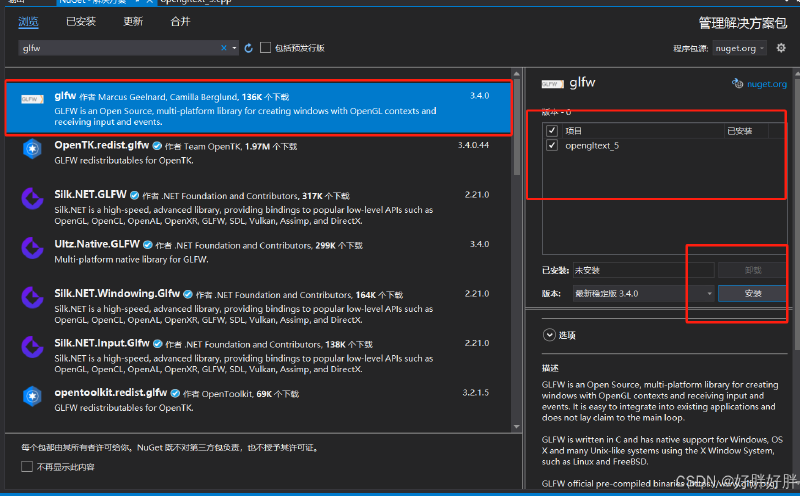This screenshot has height=496, width=800.
Task: Click the glfw package icon in results list
Action: 32,99
